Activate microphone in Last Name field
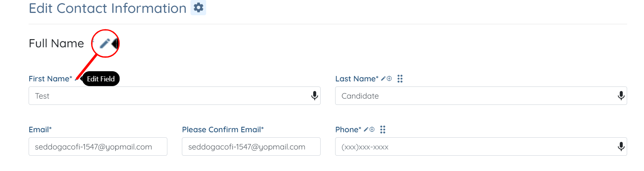The height and width of the screenshot is (171, 644). click(x=621, y=95)
